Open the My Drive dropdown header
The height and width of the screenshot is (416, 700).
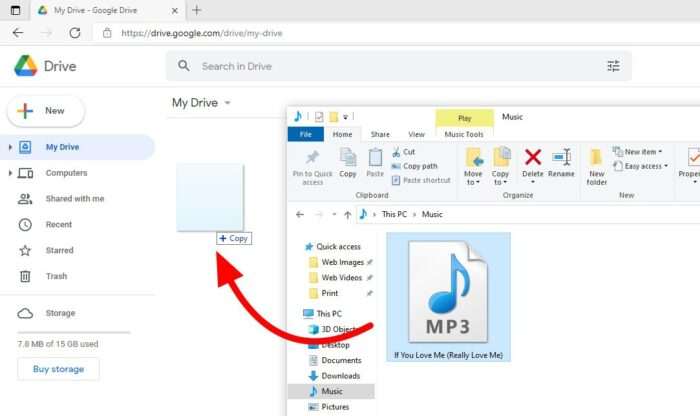(201, 103)
